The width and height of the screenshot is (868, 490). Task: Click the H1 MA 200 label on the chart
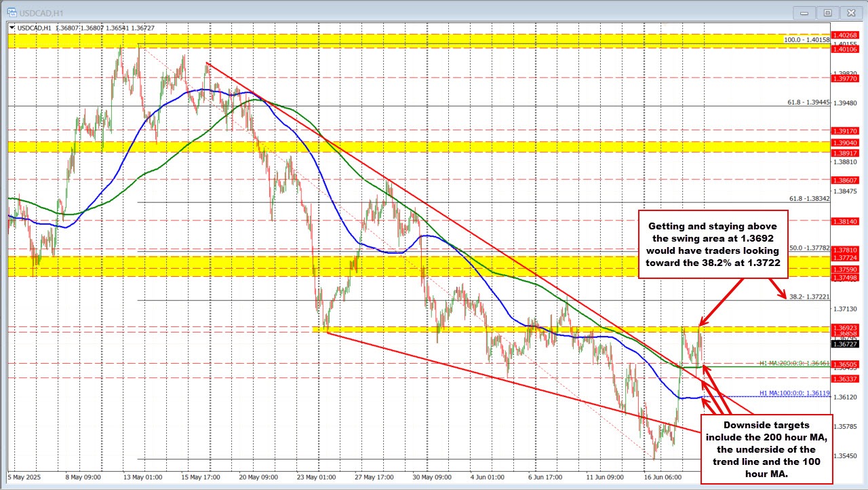pyautogui.click(x=793, y=364)
